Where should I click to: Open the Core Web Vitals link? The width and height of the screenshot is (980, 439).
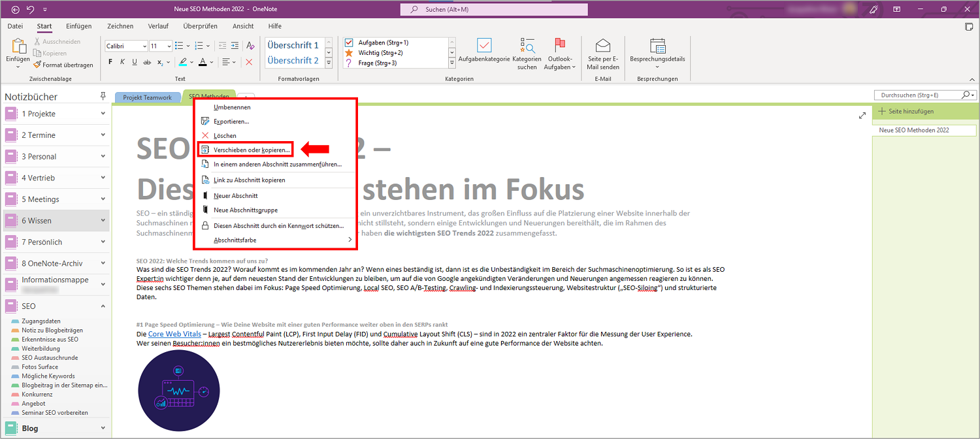(174, 334)
